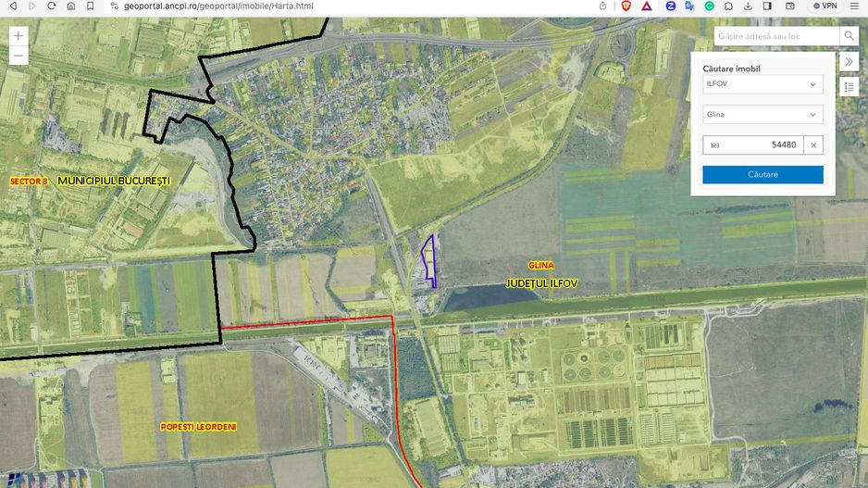868x488 pixels.
Task: Click the SECTOR 3 map label
Action: coord(29,181)
